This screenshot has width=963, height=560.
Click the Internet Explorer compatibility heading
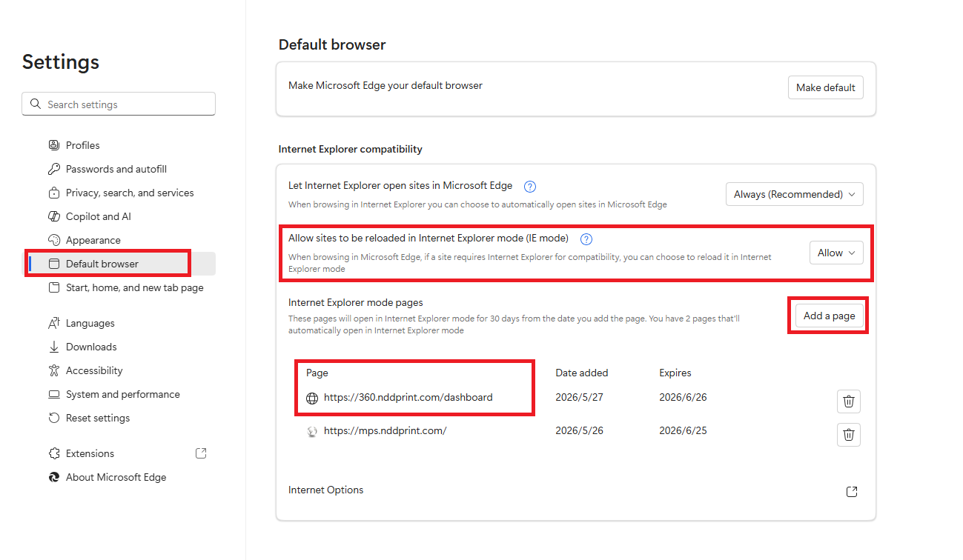[351, 149]
